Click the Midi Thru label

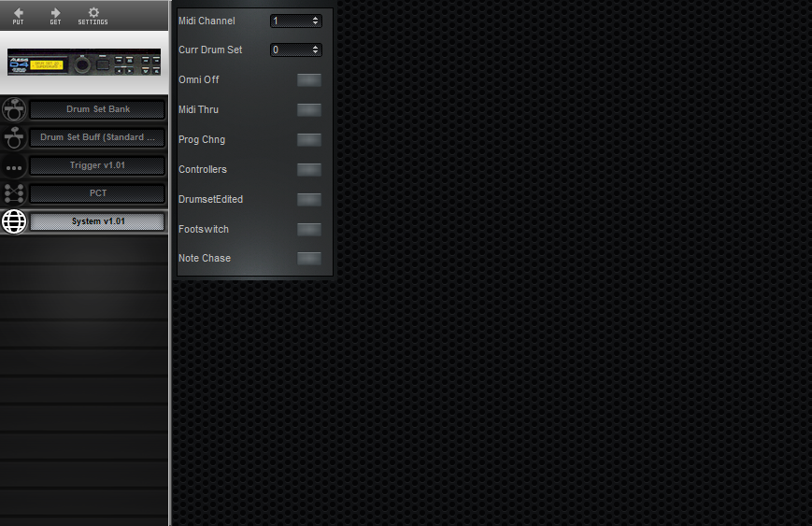198,109
